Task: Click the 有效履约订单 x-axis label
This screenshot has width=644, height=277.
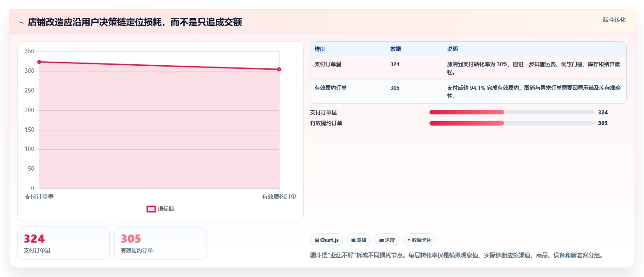Action: click(279, 197)
